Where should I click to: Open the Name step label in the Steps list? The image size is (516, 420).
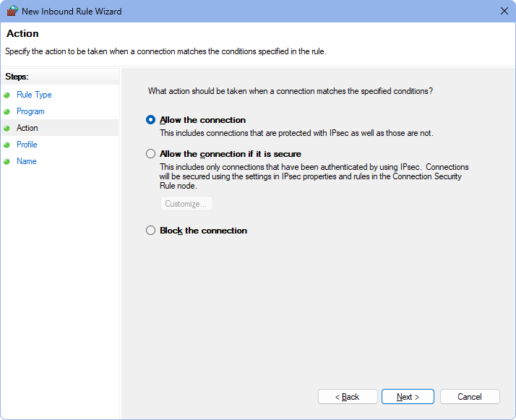click(26, 161)
